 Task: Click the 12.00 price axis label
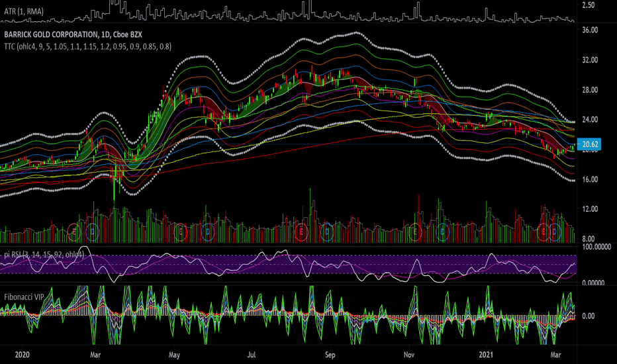tap(590, 209)
